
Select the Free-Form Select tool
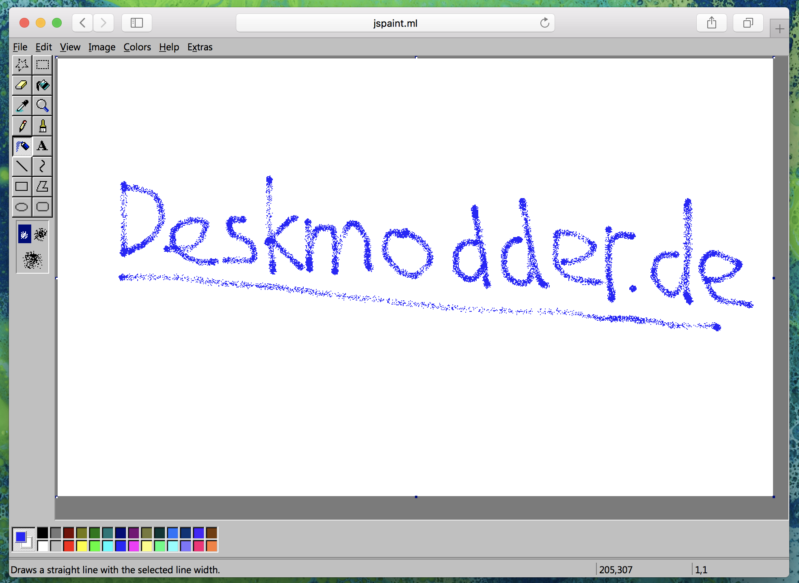22,65
